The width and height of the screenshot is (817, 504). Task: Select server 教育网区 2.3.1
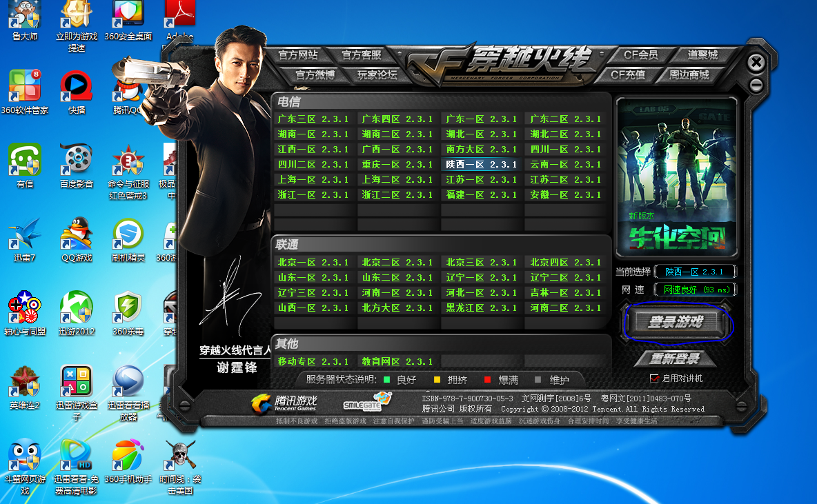(x=397, y=361)
